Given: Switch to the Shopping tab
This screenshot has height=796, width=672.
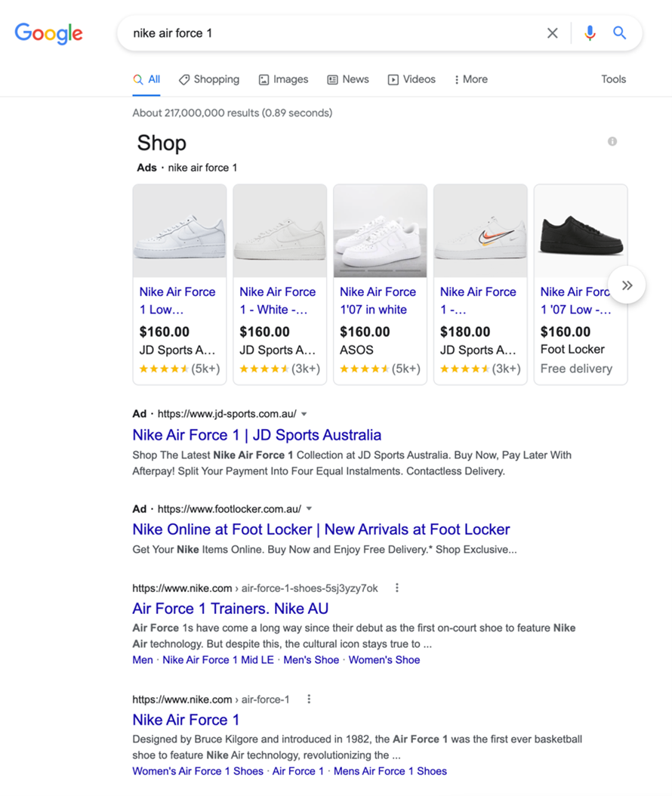Looking at the screenshot, I should coord(209,79).
